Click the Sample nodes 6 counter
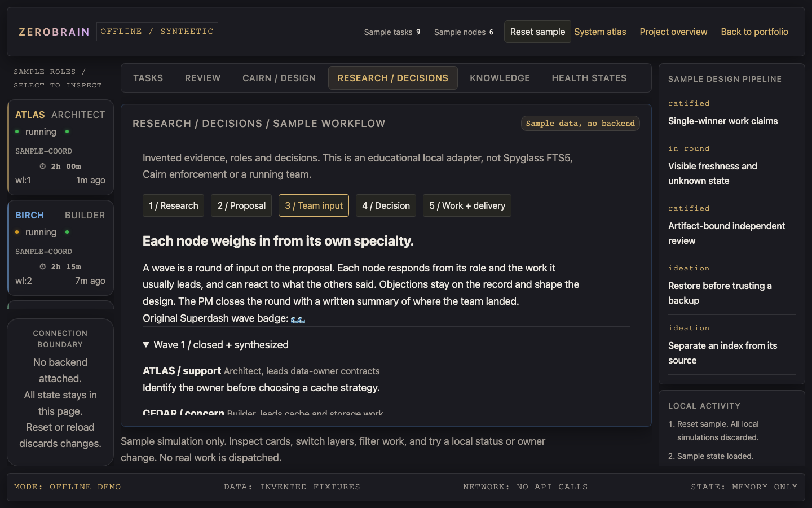Viewport: 812px width, 508px height. 464,32
